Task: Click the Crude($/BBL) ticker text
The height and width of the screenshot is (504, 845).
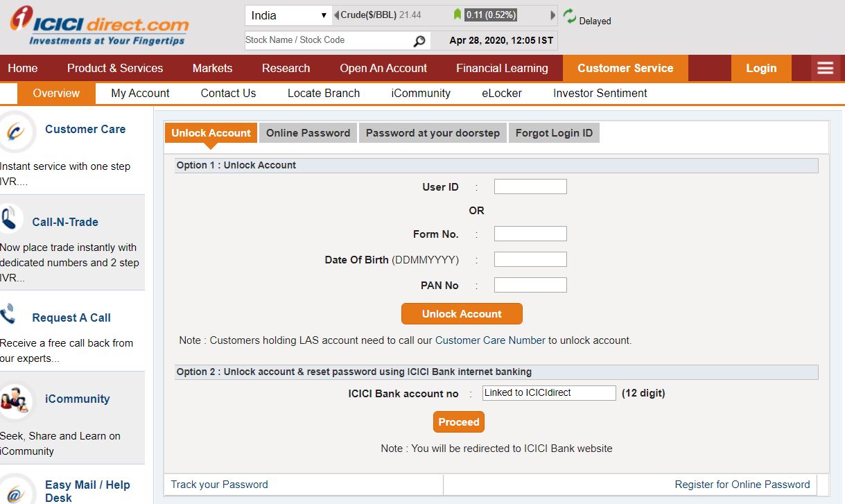Action: pos(369,15)
